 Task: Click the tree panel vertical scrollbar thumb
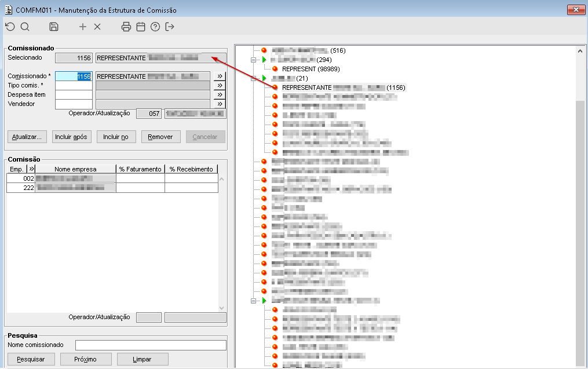coord(580,232)
